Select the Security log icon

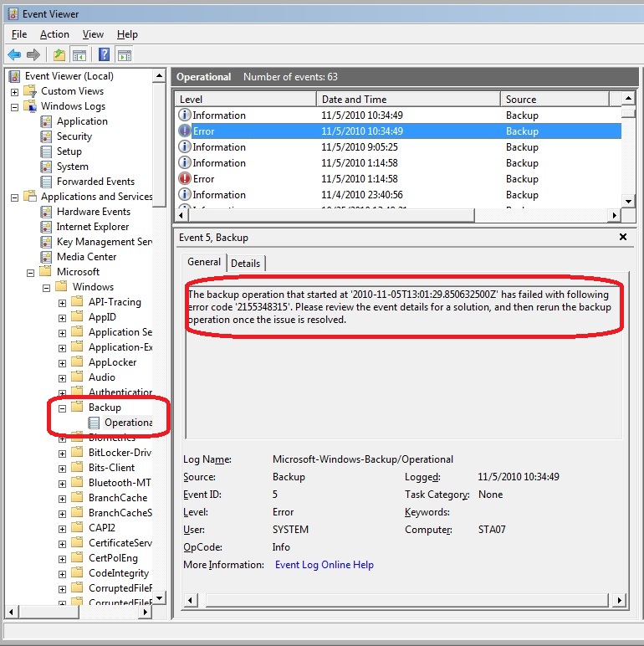[48, 136]
